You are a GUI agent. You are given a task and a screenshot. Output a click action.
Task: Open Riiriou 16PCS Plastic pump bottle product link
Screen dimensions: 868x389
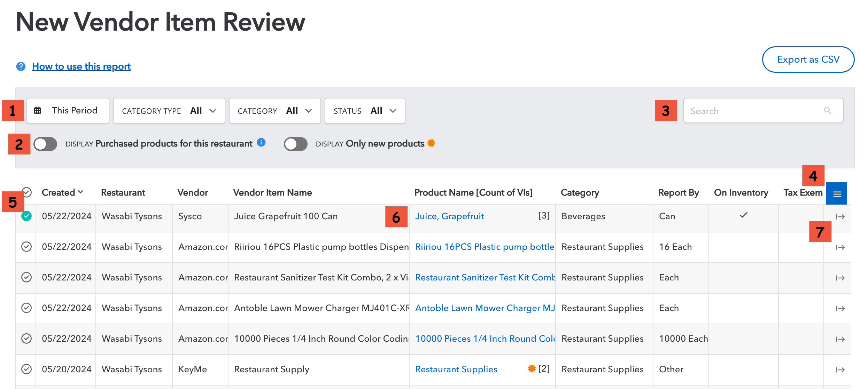click(x=485, y=247)
